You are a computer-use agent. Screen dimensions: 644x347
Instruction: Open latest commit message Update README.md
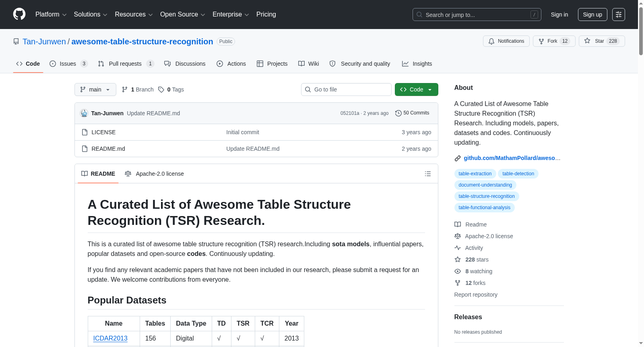(153, 113)
